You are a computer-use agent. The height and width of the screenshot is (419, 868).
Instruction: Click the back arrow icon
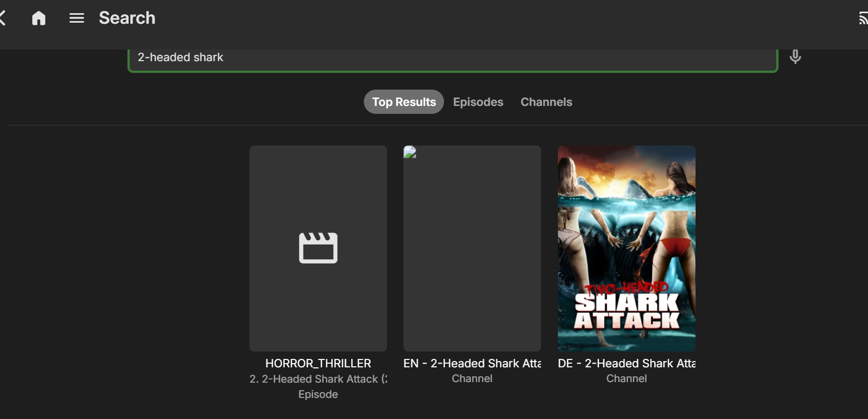tap(3, 18)
